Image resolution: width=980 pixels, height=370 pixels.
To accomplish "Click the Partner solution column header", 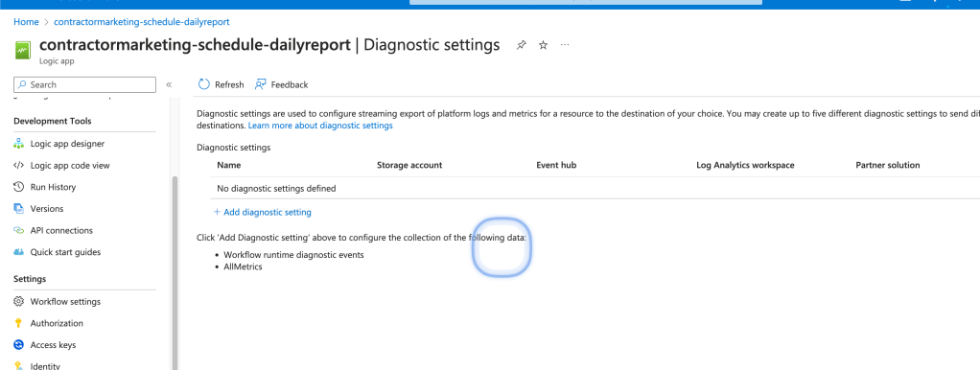I will [888, 166].
